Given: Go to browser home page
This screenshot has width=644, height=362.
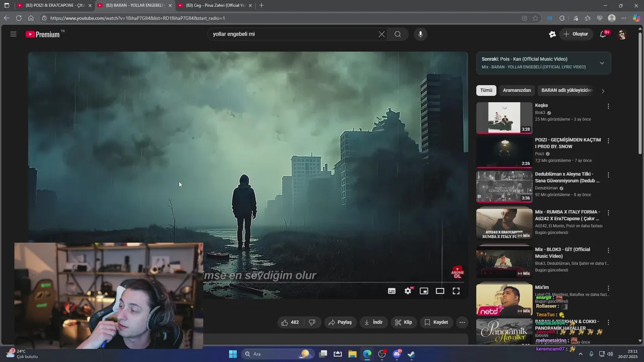Looking at the screenshot, I should click(31, 18).
